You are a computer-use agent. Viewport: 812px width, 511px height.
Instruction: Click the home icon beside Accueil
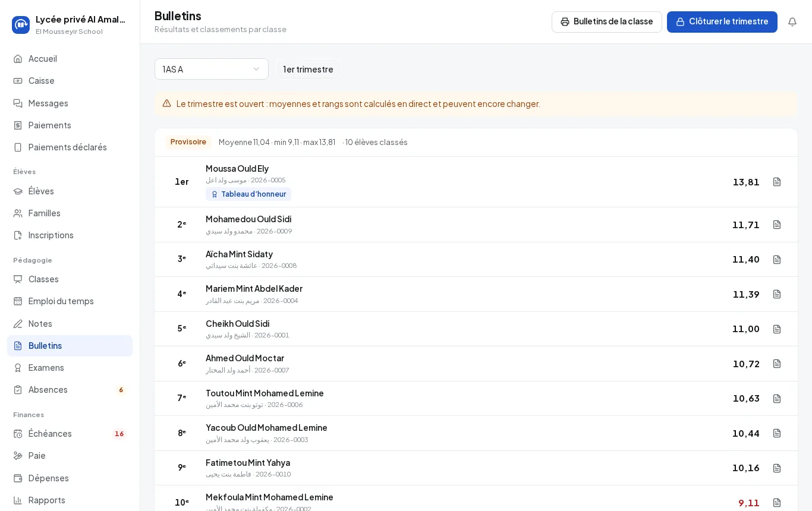click(x=18, y=59)
